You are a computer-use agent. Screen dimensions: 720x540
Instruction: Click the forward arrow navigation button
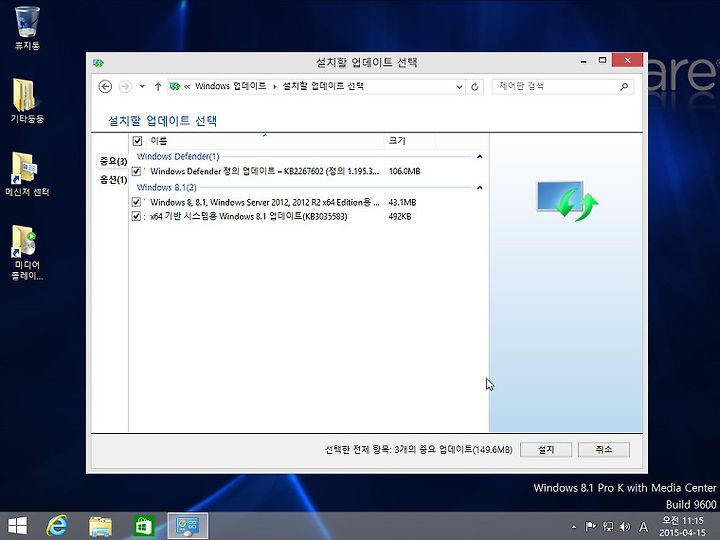coord(125,86)
